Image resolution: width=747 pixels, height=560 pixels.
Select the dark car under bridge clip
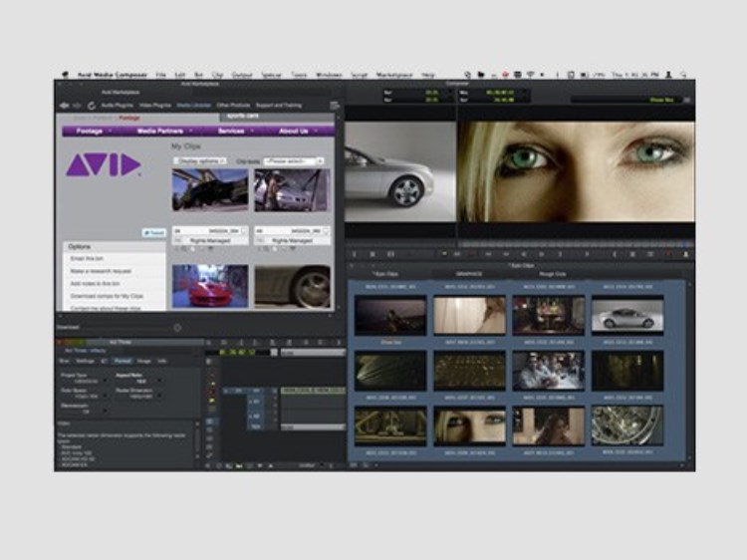(x=210, y=189)
